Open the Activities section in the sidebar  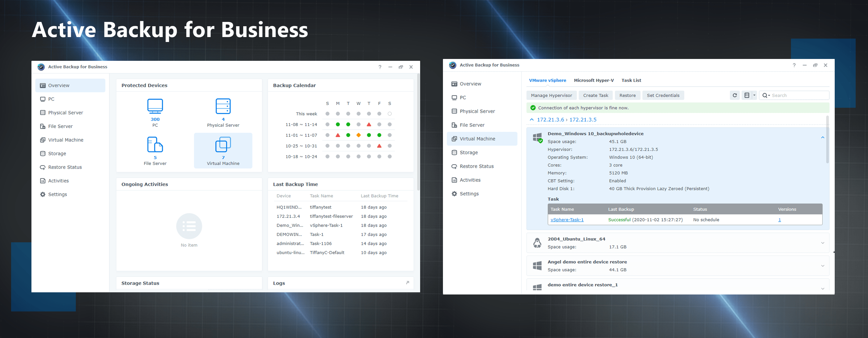[58, 181]
